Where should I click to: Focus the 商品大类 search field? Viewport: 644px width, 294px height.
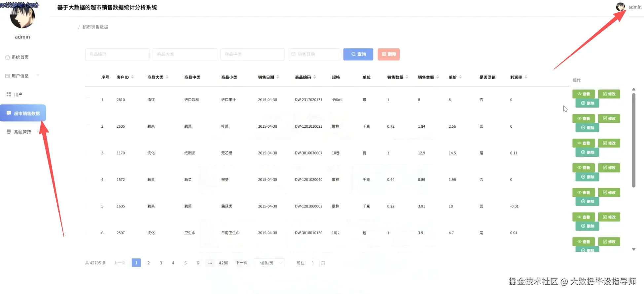coord(185,54)
